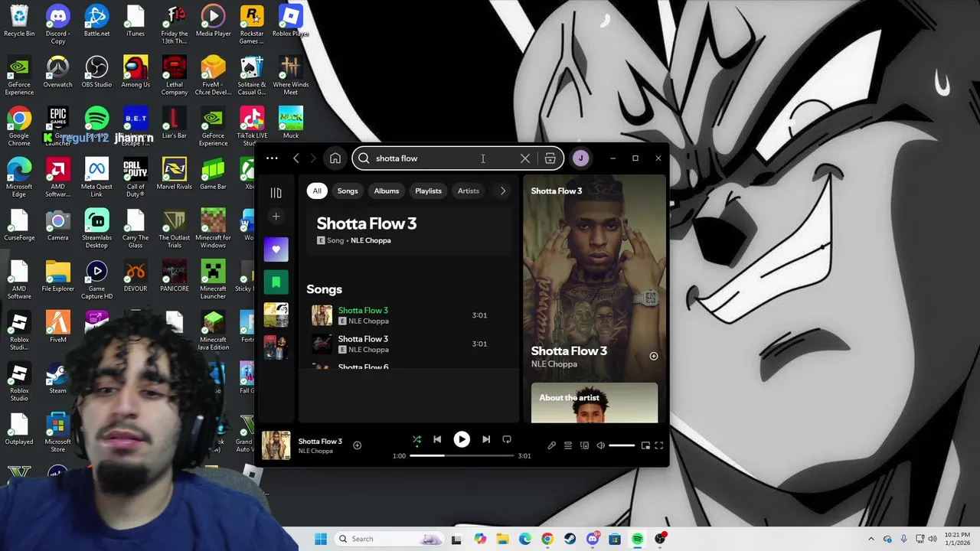Toggle repeat mode in Spotify player
The image size is (980, 551).
507,439
